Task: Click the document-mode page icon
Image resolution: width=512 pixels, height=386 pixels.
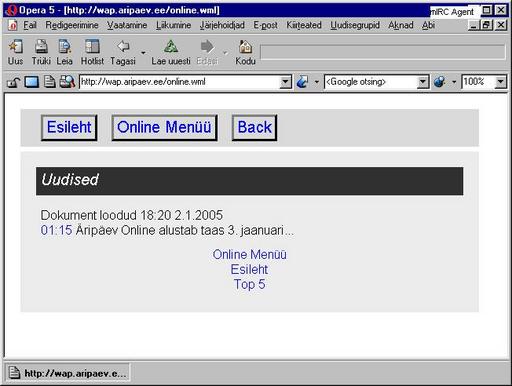Action: (x=50, y=82)
